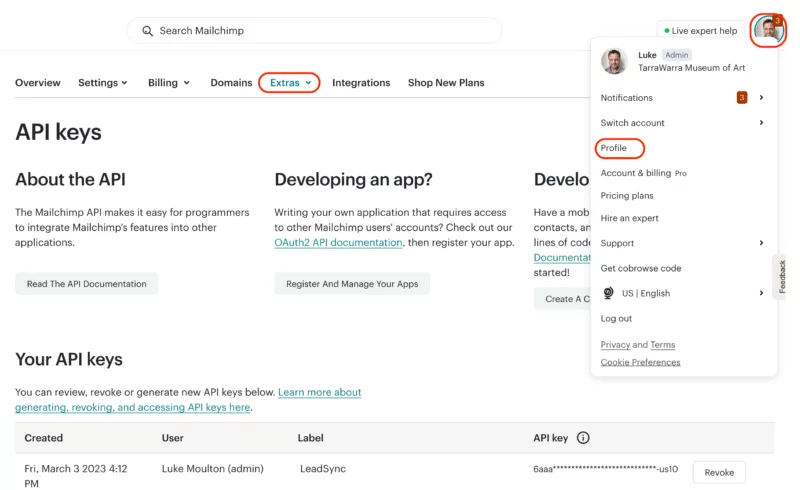
Task: Revoke the LeadSync API key
Action: pyautogui.click(x=719, y=473)
